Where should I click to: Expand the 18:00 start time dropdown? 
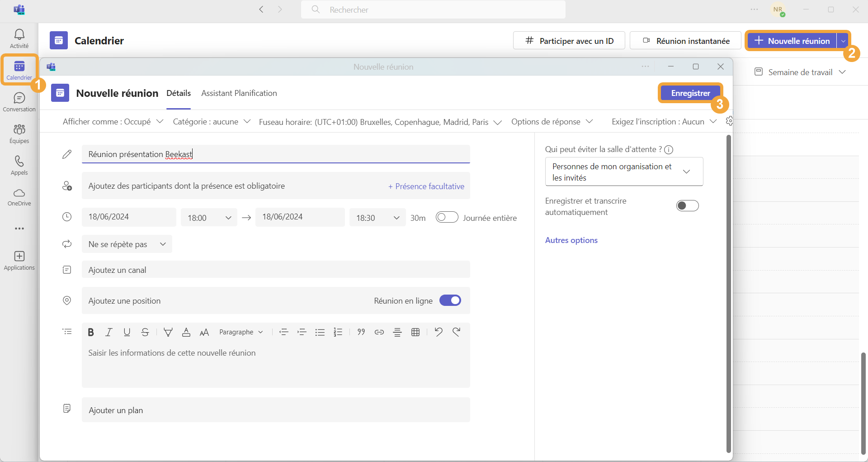[209, 218]
